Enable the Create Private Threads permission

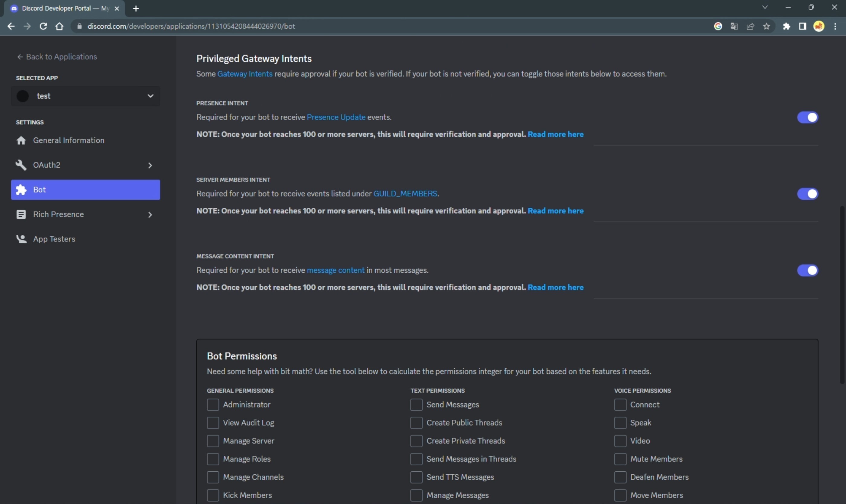[417, 441]
